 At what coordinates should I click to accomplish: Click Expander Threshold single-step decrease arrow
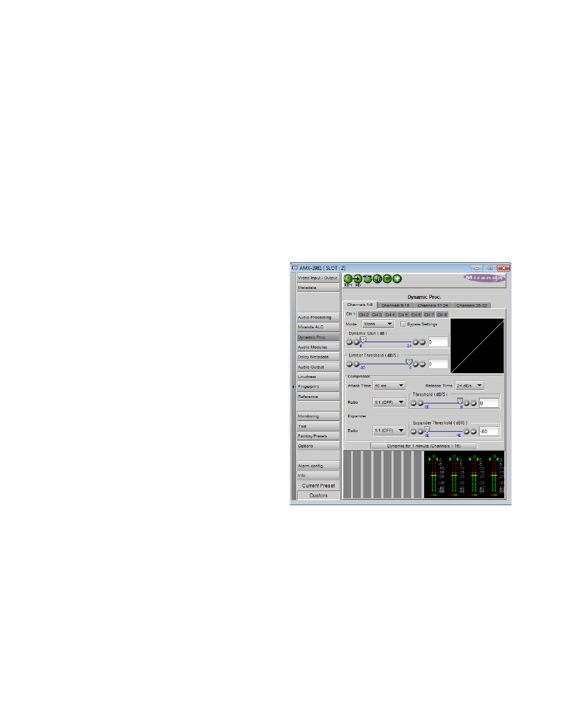click(x=420, y=431)
